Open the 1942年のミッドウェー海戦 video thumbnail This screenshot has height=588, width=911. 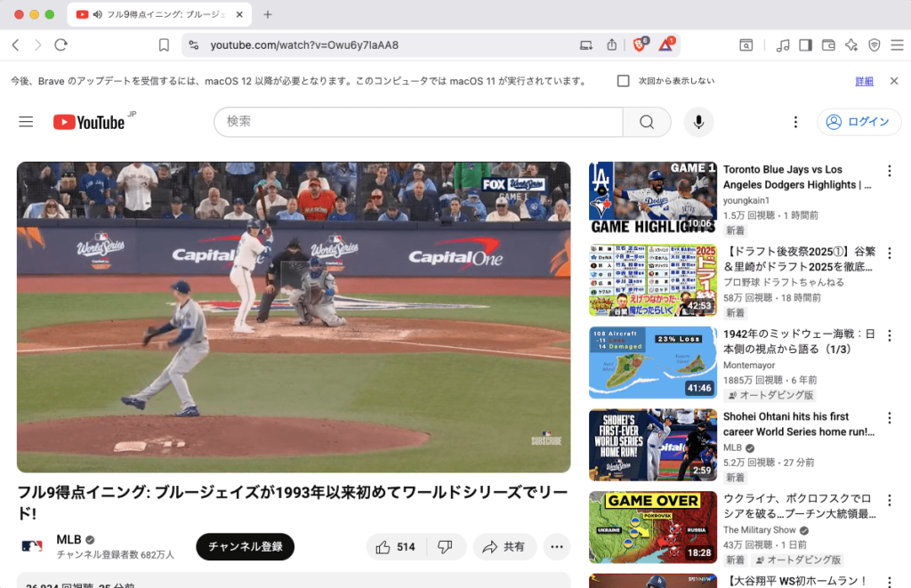click(653, 363)
